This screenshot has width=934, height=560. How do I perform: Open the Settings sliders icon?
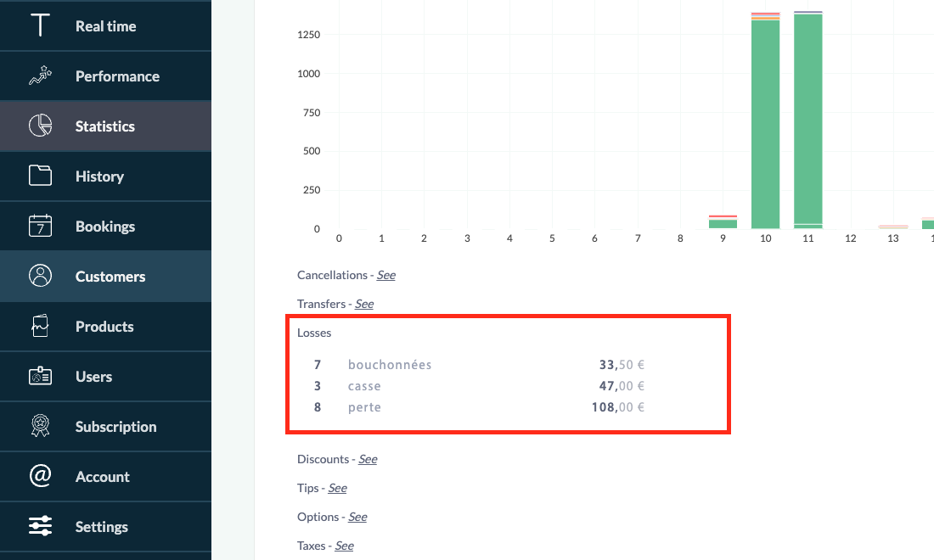[40, 527]
